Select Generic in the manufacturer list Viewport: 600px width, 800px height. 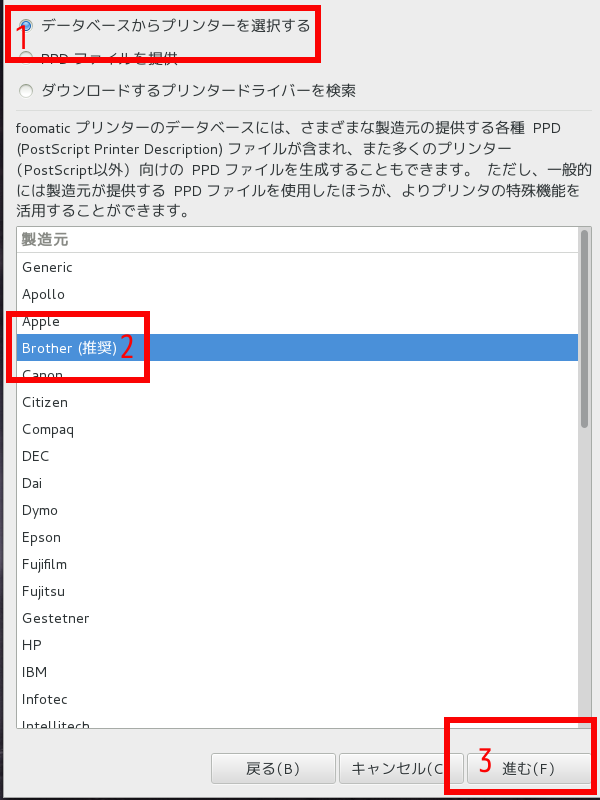click(47, 267)
